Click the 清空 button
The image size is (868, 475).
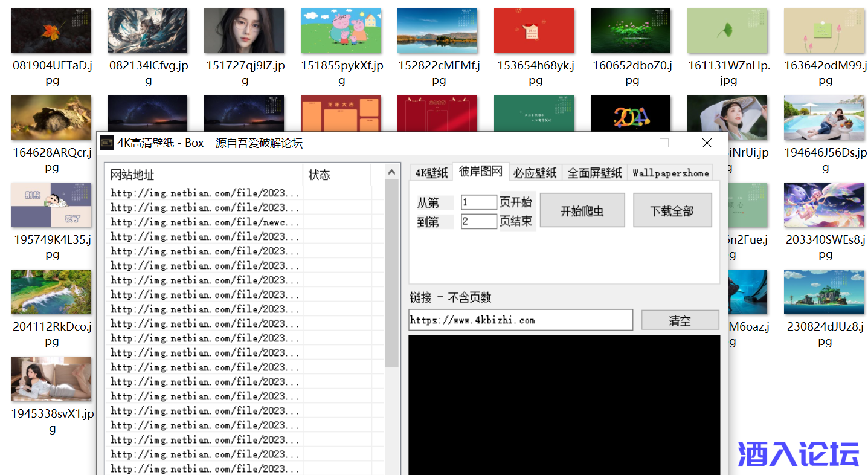(680, 320)
